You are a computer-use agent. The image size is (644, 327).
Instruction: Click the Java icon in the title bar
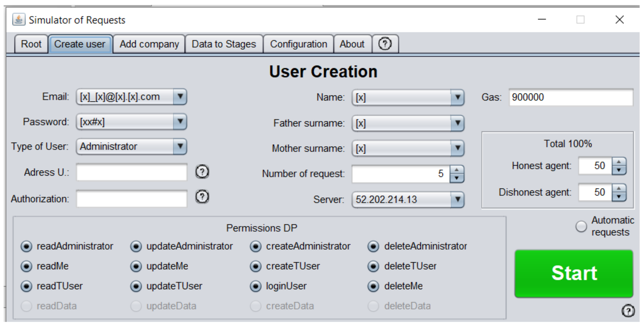[19, 20]
